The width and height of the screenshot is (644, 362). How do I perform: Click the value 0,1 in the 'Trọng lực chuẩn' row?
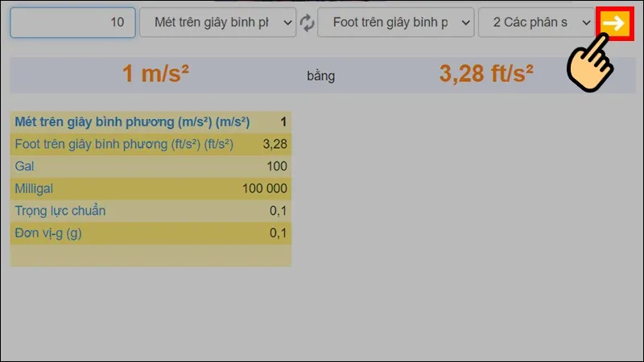pyautogui.click(x=278, y=211)
